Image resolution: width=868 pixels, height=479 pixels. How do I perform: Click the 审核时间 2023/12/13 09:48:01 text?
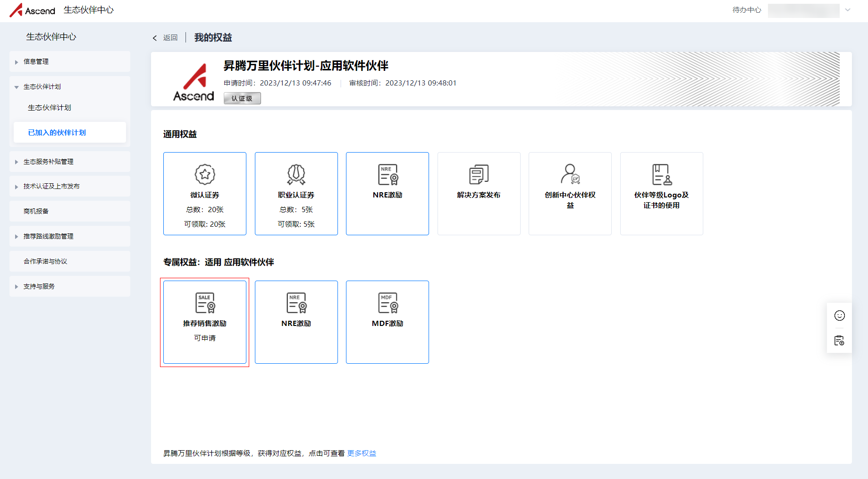point(403,83)
